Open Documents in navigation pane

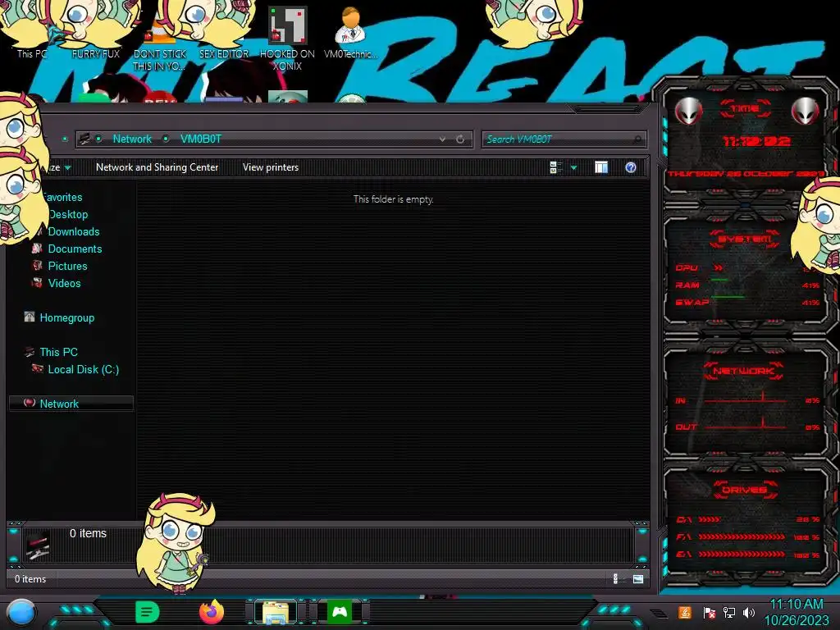75,249
